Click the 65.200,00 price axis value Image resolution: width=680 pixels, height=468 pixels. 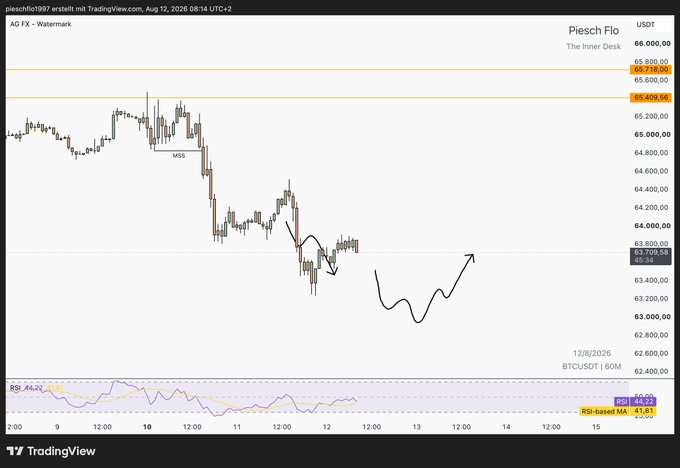[x=651, y=116]
